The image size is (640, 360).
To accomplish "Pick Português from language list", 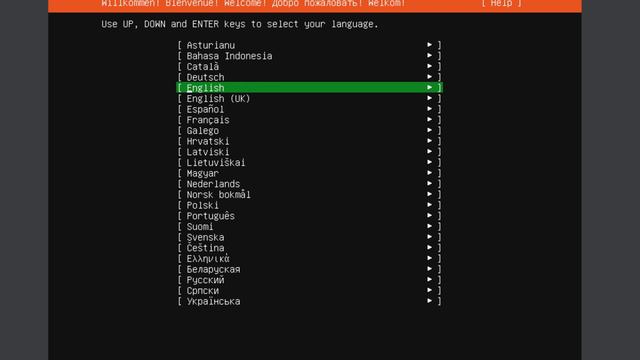I will tap(309, 216).
